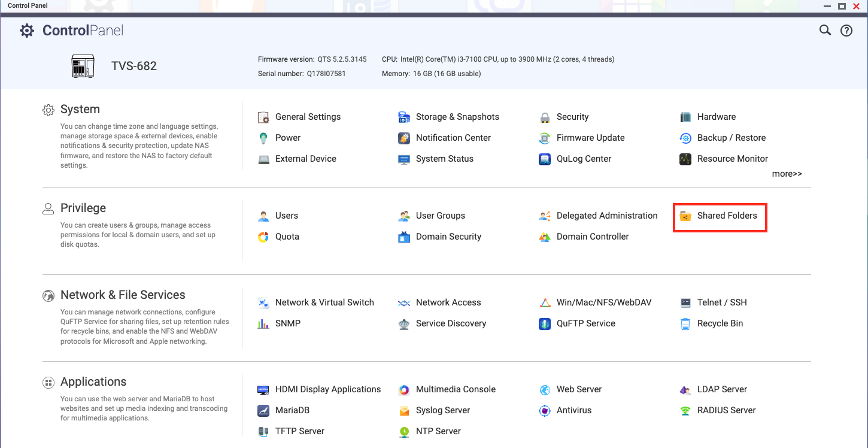Click the ControlPanel gear logo icon
This screenshot has width=868, height=448.
tap(27, 31)
